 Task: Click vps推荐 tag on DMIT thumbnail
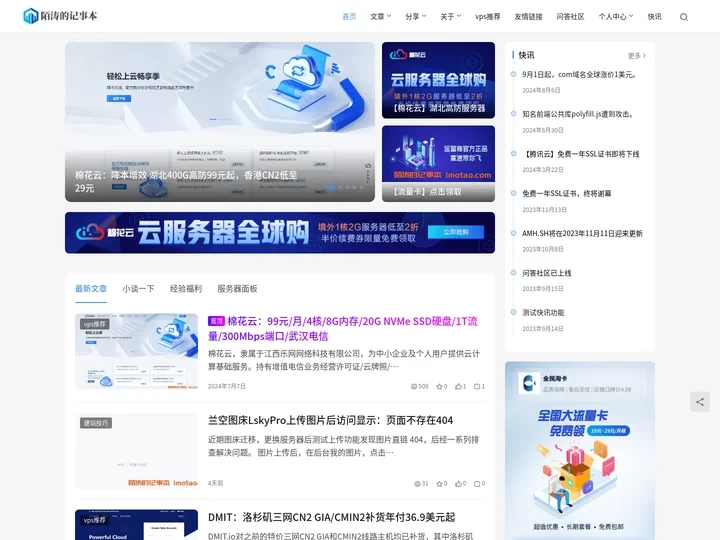click(95, 520)
